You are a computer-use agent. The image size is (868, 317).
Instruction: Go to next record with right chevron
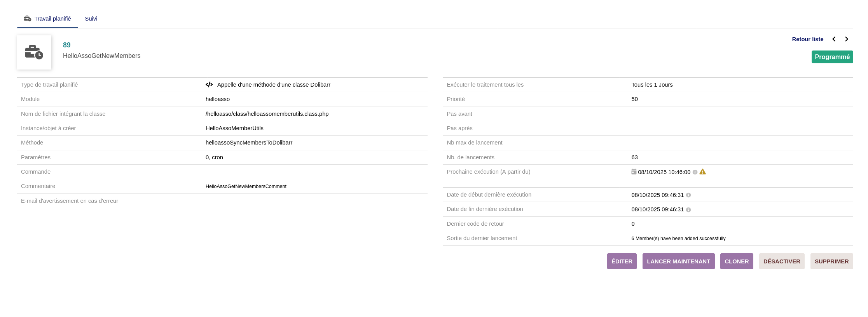pos(847,39)
